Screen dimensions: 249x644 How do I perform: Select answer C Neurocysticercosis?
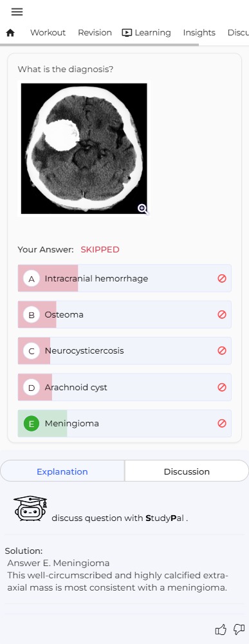tap(125, 351)
